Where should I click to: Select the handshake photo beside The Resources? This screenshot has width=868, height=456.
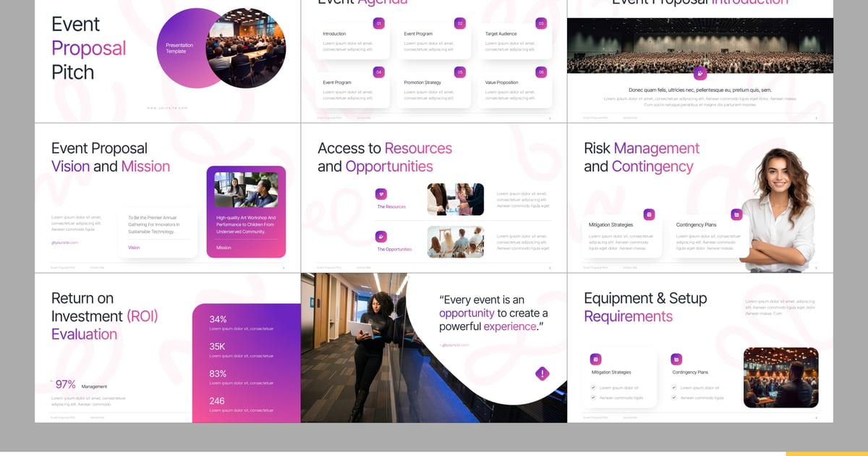(x=456, y=199)
